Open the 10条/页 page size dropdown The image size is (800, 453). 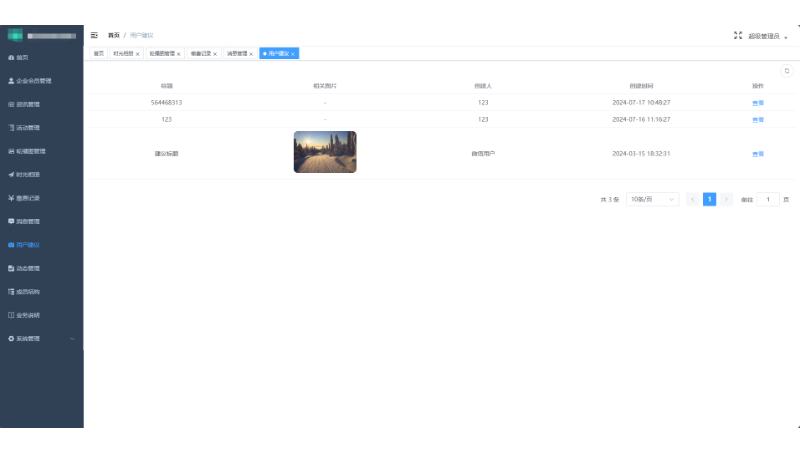653,199
